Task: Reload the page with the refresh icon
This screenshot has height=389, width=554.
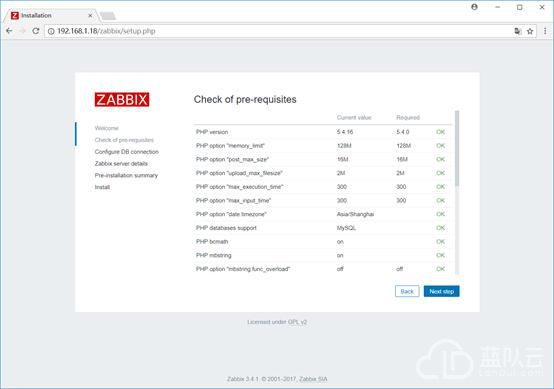Action: point(36,31)
